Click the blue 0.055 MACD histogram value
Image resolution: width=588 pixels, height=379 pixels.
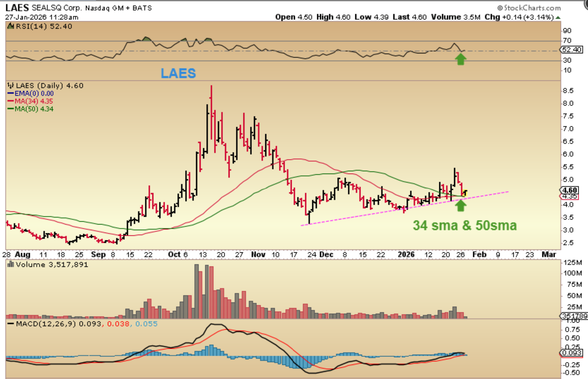[x=146, y=324]
